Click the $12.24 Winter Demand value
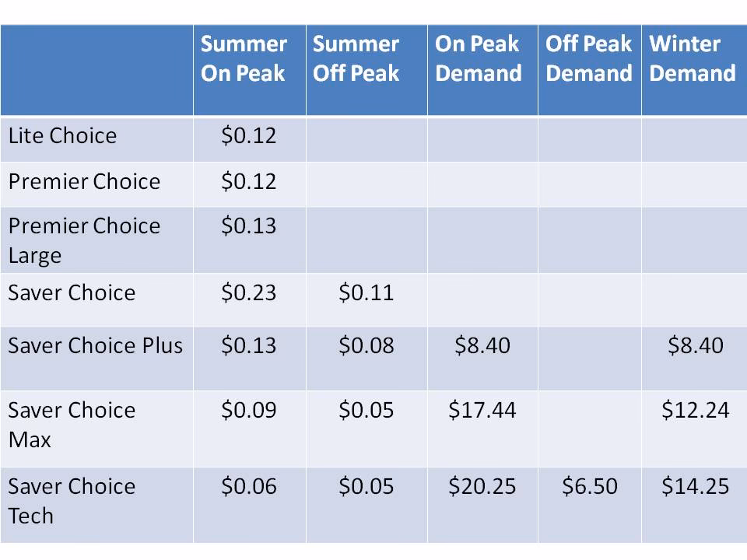747x560 pixels. [695, 410]
